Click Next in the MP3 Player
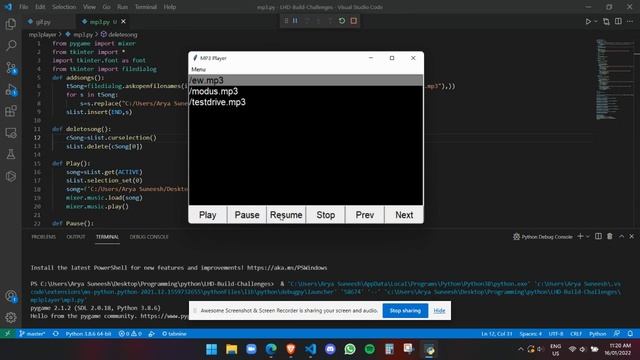This screenshot has width=640, height=360. click(x=404, y=215)
